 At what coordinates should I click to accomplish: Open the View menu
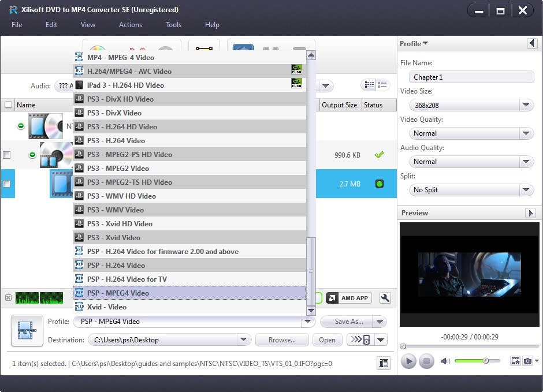tap(88, 25)
